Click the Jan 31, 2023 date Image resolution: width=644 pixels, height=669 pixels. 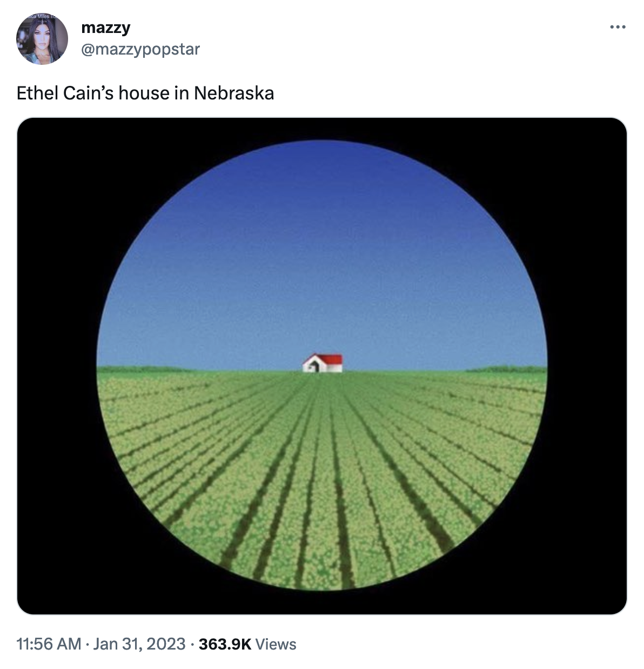click(x=139, y=644)
